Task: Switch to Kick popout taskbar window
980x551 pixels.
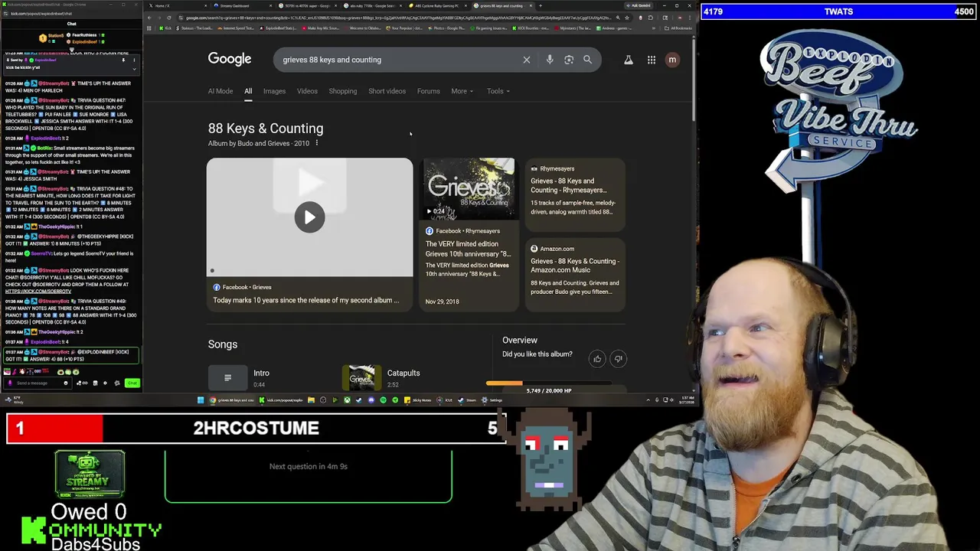Action: pos(281,400)
